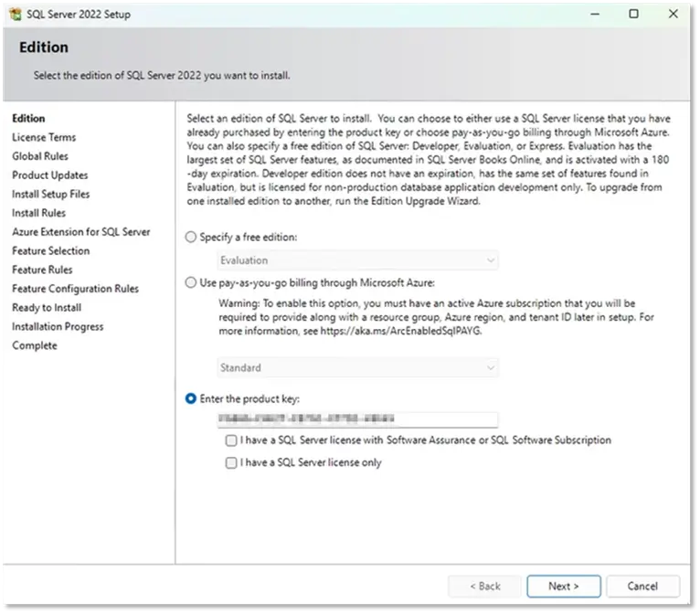Check the Software Assurance or SQL Software Subscription box
The image size is (700, 614).
tap(231, 440)
